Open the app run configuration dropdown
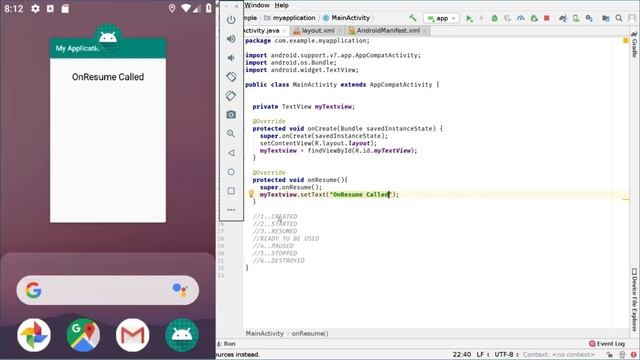Screen dimensions: 640x360 (x=441, y=18)
